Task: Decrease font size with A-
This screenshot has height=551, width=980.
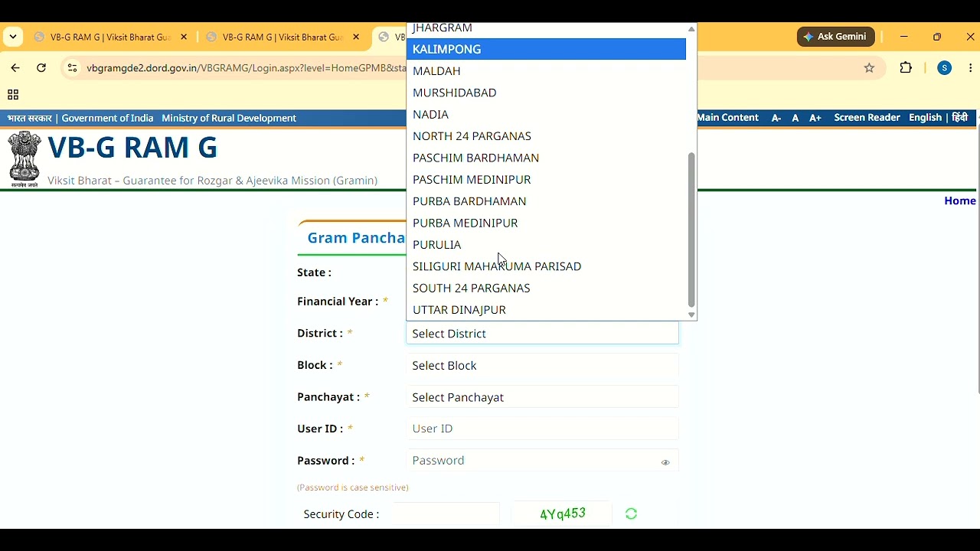Action: (x=776, y=118)
